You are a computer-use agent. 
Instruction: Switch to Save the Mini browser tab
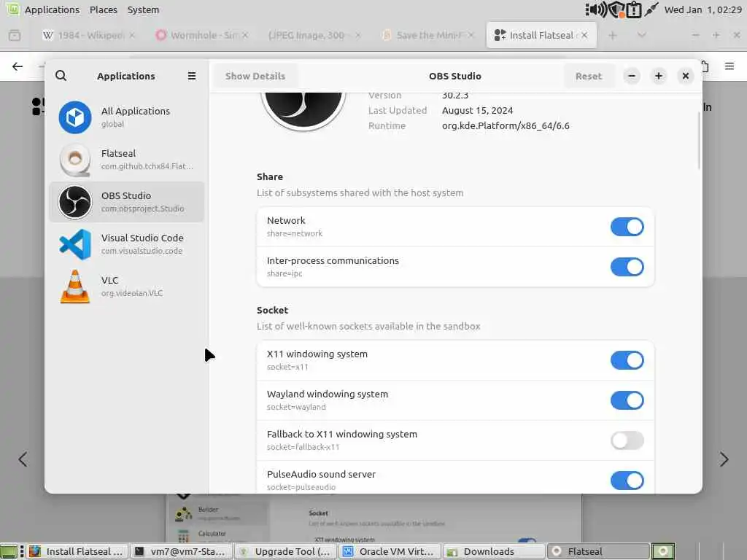pos(427,35)
